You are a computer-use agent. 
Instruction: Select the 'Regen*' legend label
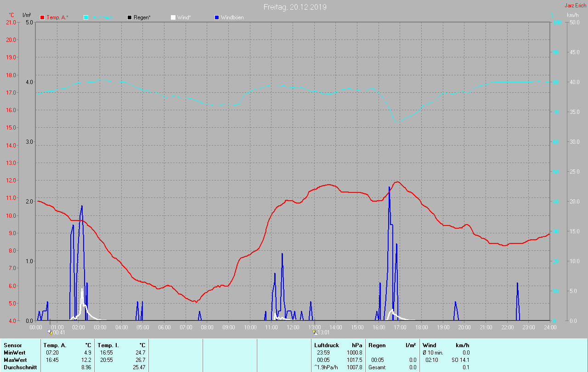142,17
